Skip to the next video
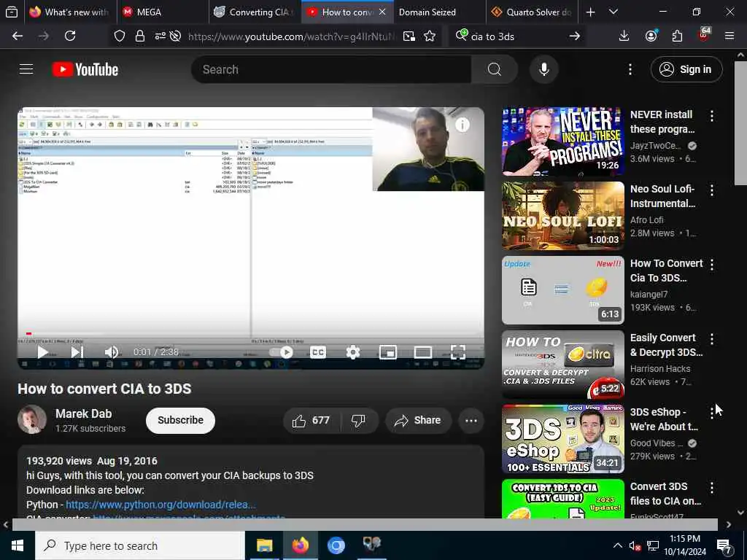The width and height of the screenshot is (747, 560). tap(77, 352)
